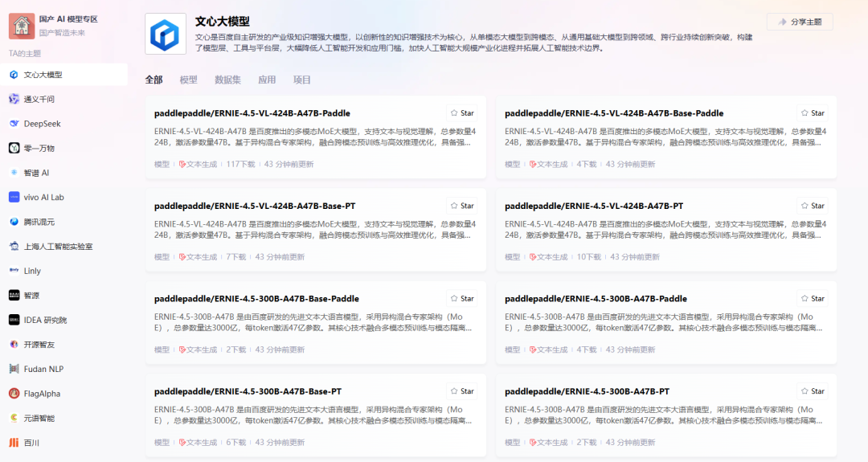Click the Fudan NLP icon
Screen dimensions: 868x462
tap(14, 369)
